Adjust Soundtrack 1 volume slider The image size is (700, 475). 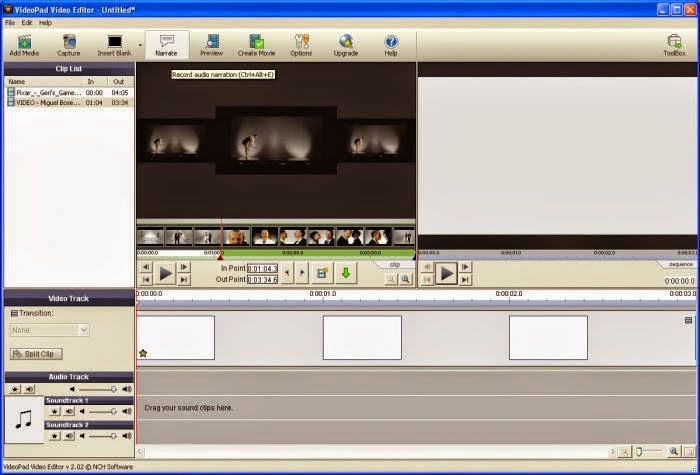113,412
